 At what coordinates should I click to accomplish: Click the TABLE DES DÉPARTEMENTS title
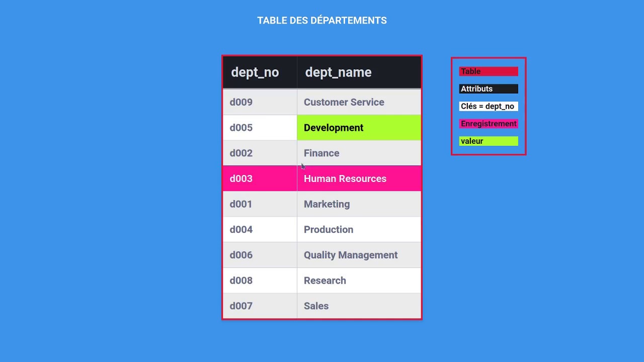pos(322,21)
